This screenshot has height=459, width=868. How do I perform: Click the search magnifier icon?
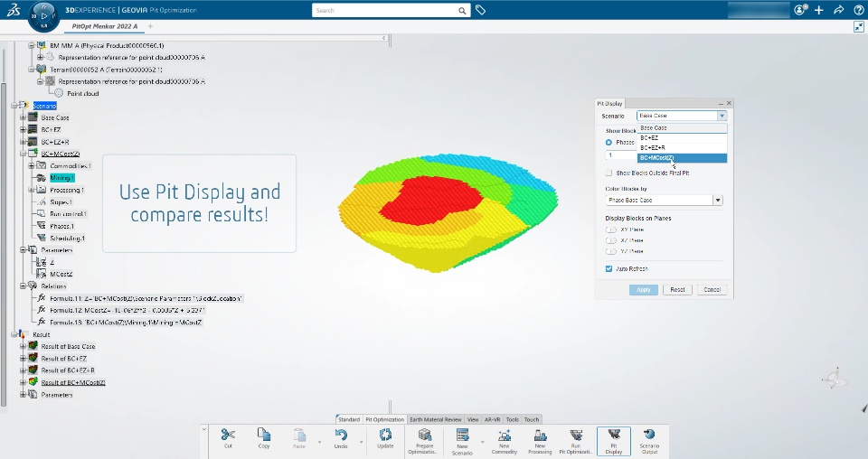click(x=462, y=11)
